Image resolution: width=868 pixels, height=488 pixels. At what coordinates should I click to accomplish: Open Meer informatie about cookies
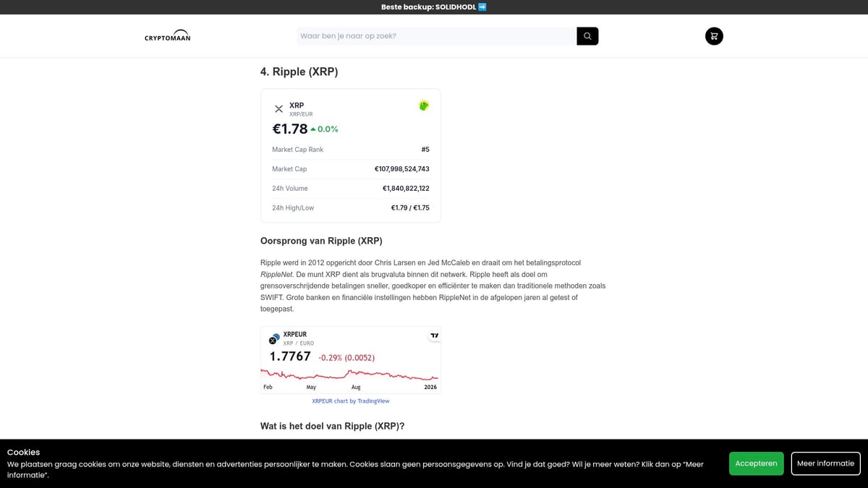tap(825, 463)
